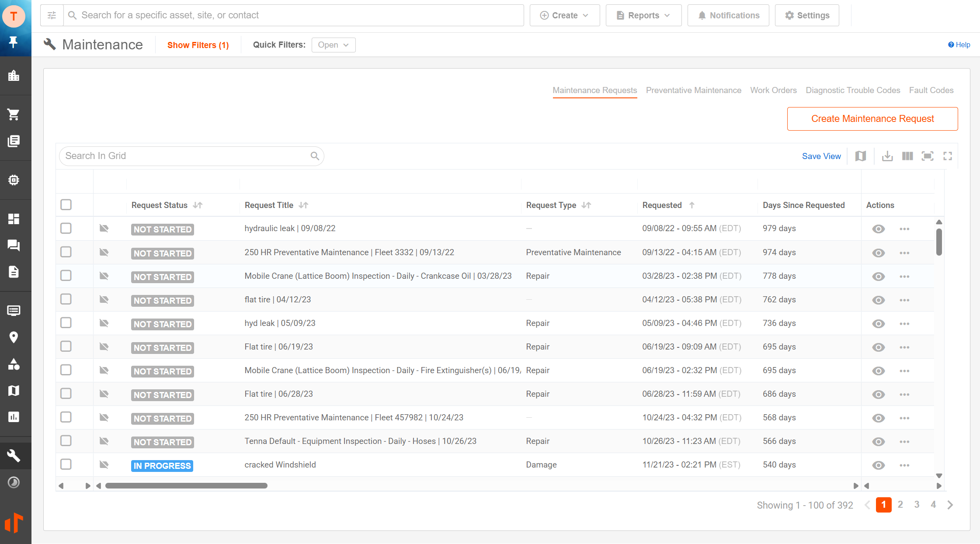Click Create Maintenance Request button
This screenshot has height=544, width=980.
point(872,119)
